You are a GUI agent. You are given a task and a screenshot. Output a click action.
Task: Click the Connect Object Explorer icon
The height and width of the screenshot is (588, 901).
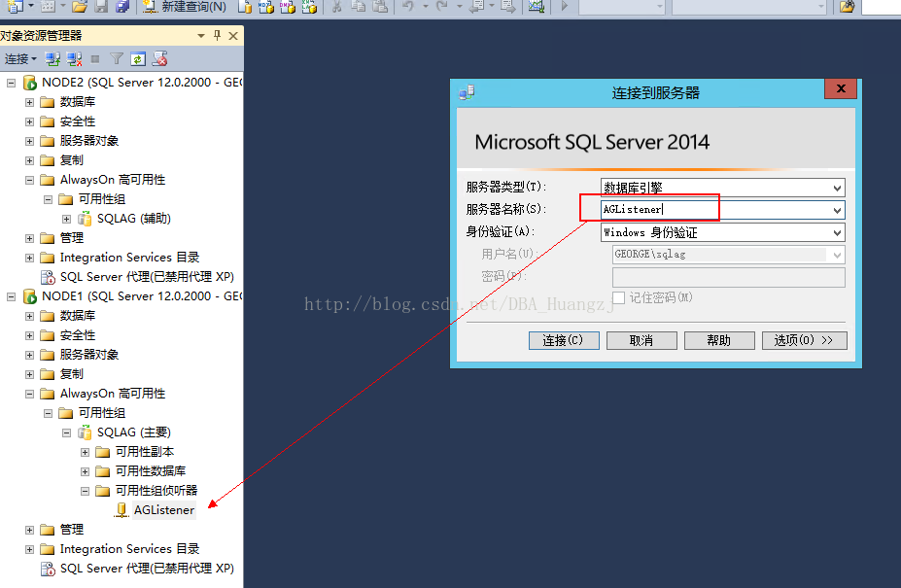coord(52,58)
